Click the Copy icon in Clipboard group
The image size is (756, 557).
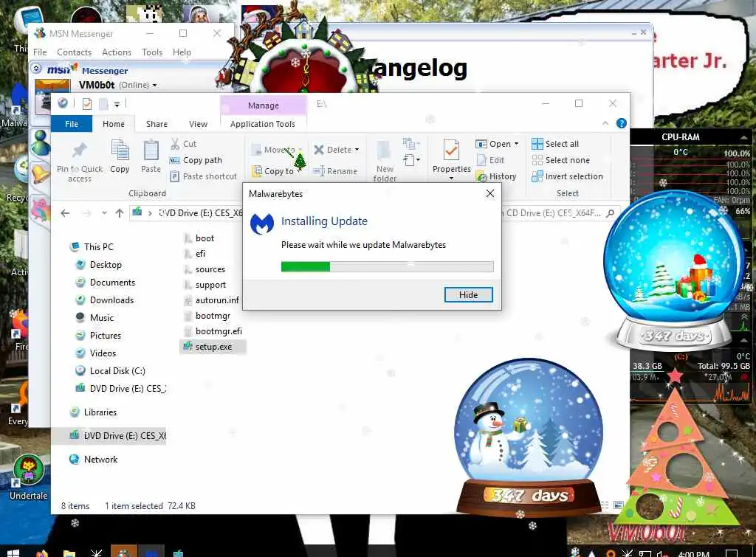click(120, 150)
